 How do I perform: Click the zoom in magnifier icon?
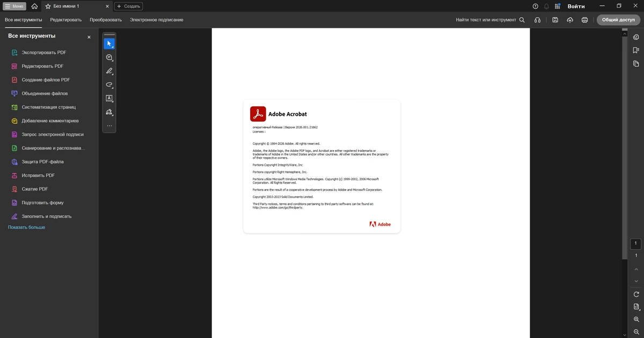636,320
